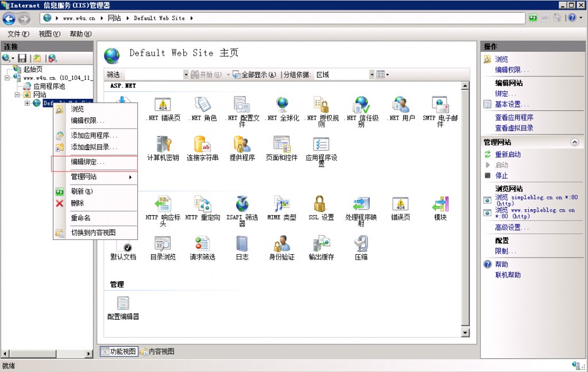This screenshot has width=588, height=372.
Task: Choose 重命名 in the context menu
Action: click(95, 218)
